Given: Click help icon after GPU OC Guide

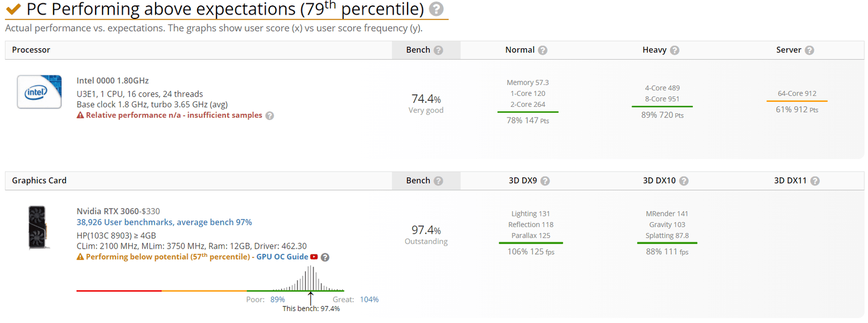Looking at the screenshot, I should pyautogui.click(x=325, y=257).
